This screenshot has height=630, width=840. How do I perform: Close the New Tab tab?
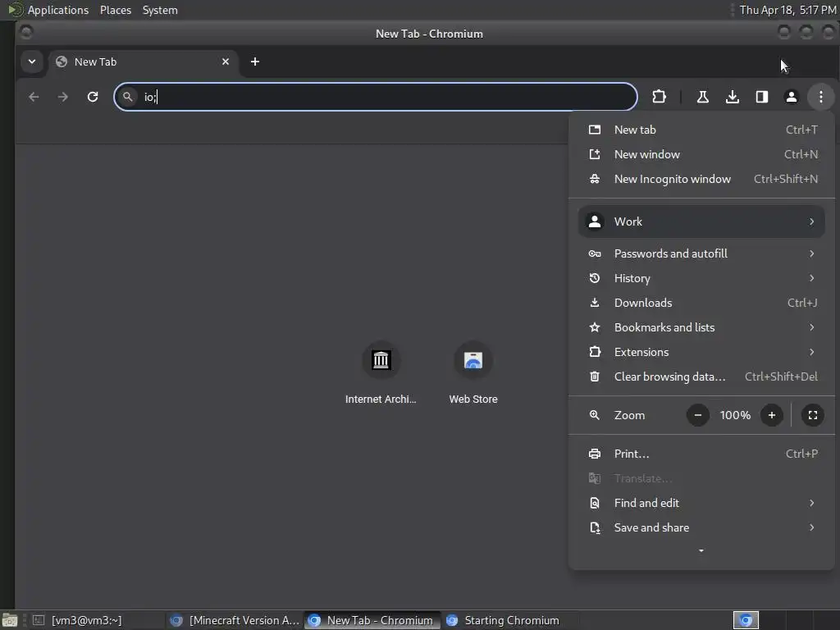[226, 62]
